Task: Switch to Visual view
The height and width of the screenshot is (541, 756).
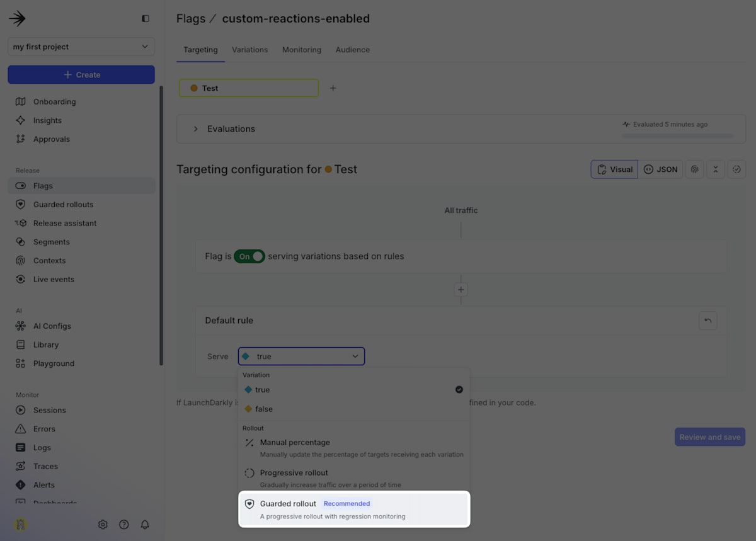Action: (614, 169)
